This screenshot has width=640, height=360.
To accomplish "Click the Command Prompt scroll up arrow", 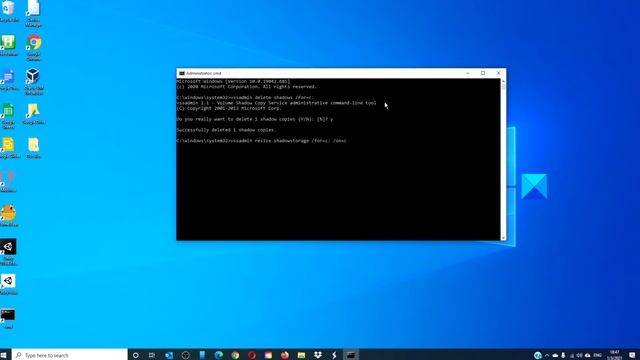I will (503, 81).
